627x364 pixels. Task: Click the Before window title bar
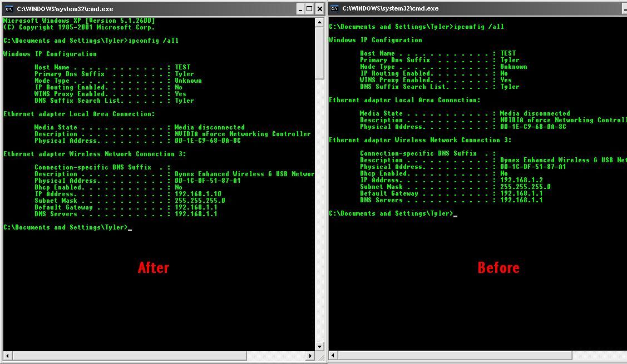473,8
